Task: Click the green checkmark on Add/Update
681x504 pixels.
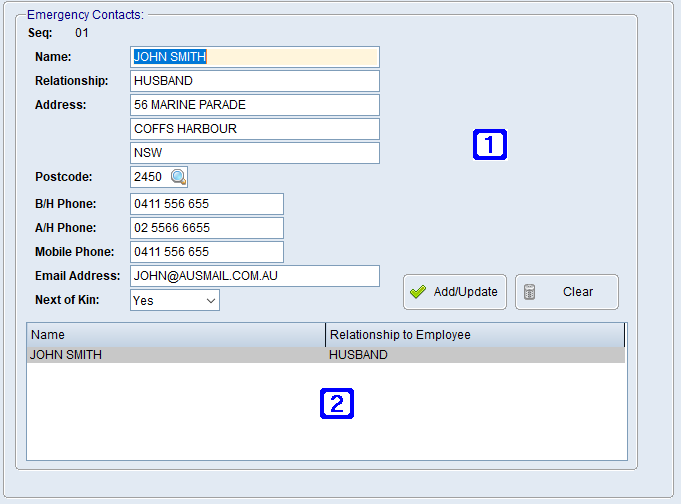Action: point(418,292)
